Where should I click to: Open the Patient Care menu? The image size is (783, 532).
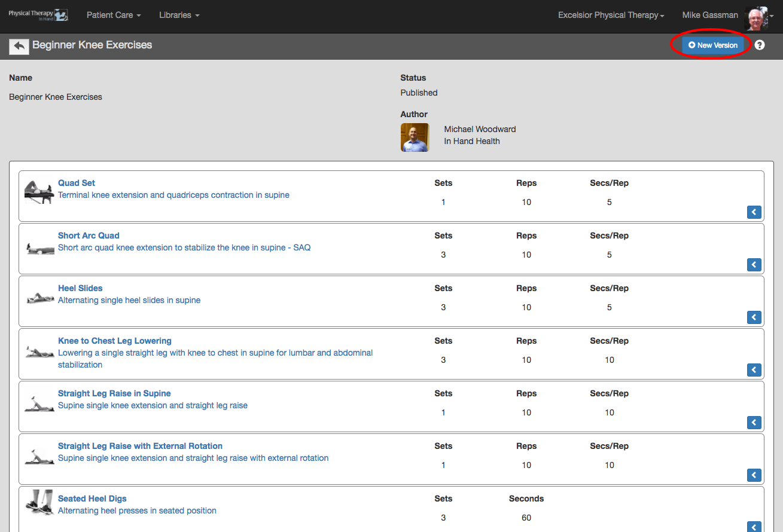coord(114,15)
